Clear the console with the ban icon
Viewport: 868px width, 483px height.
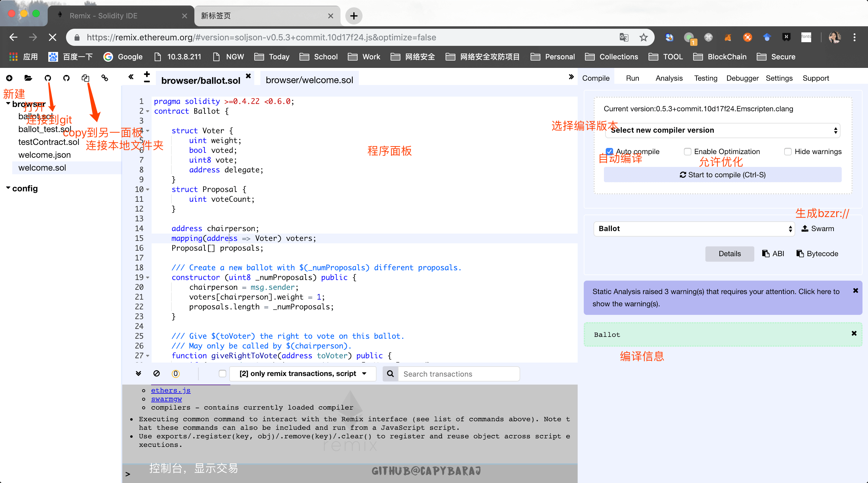156,374
